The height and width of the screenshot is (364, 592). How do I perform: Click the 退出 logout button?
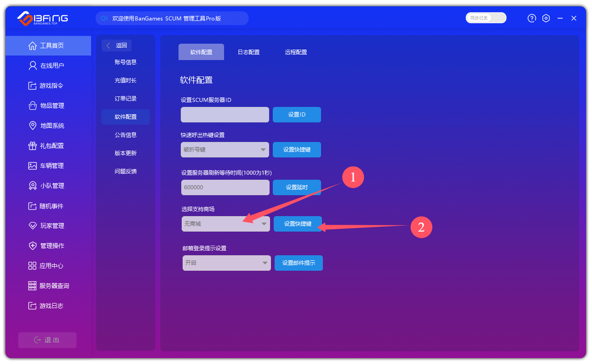point(47,340)
